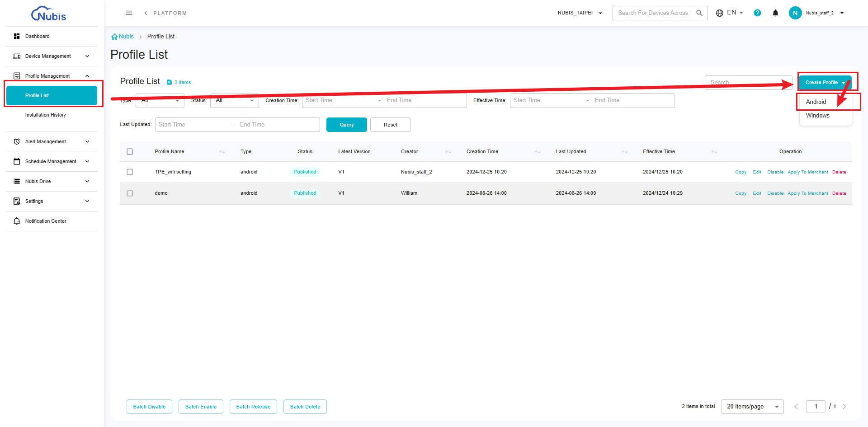Image resolution: width=868 pixels, height=427 pixels.
Task: Click the Create Profile button
Action: tap(825, 83)
